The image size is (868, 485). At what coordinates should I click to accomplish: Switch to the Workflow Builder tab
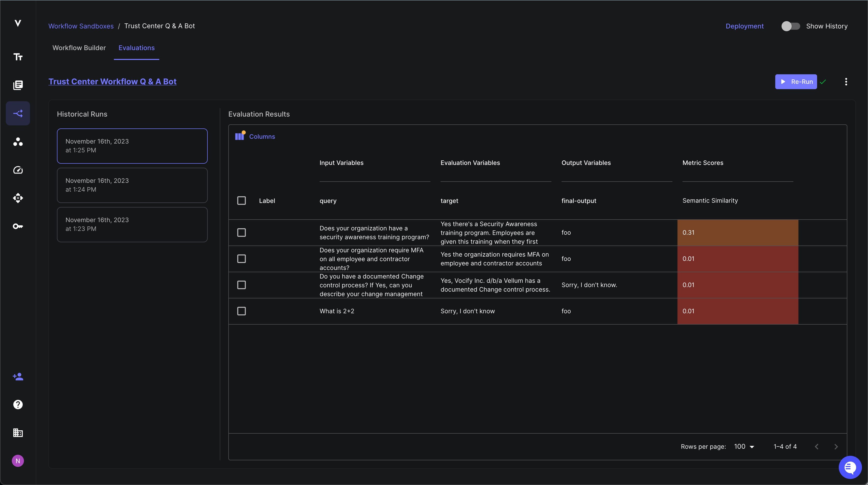pyautogui.click(x=79, y=48)
